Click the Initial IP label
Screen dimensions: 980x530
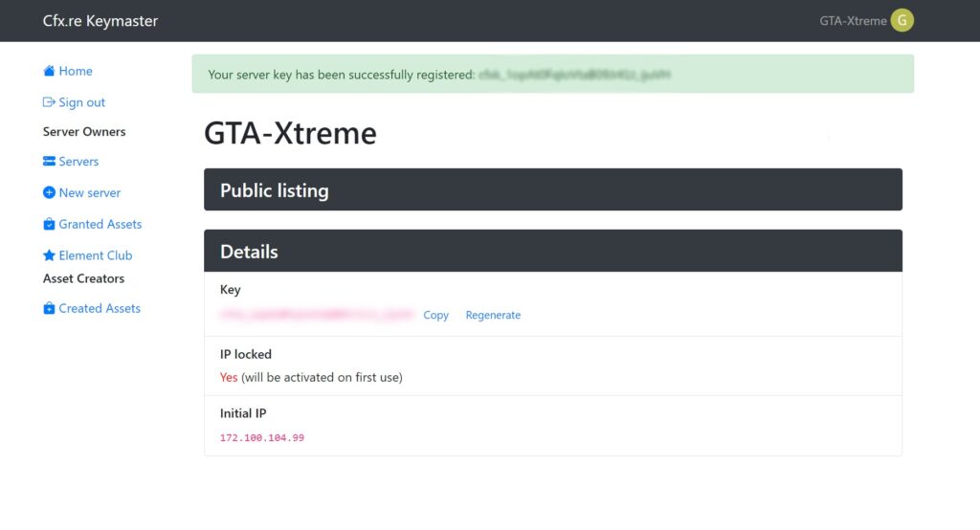click(x=243, y=413)
